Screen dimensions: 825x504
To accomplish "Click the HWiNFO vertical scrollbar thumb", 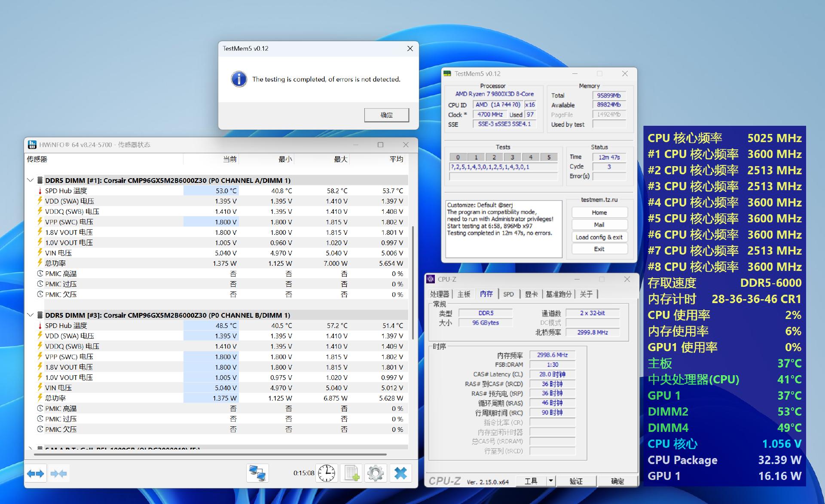I will 413,283.
